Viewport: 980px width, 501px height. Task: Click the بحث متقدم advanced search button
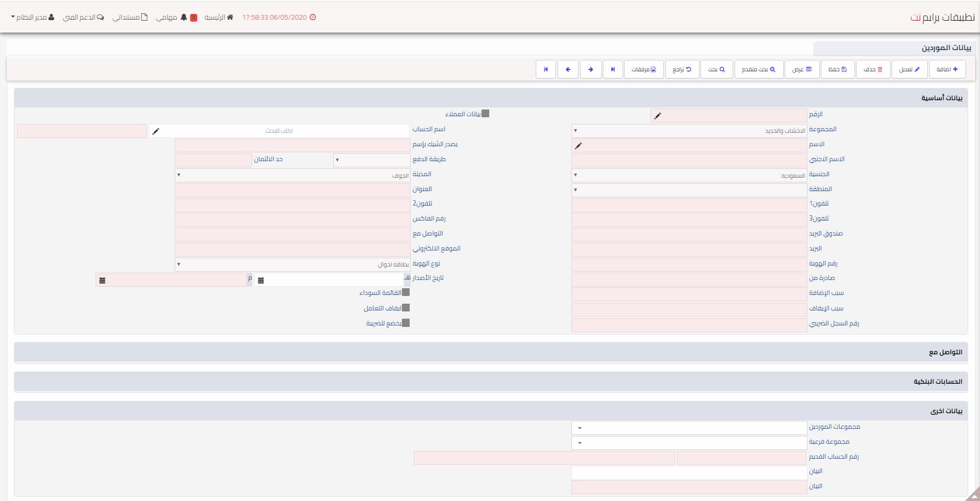[758, 69]
